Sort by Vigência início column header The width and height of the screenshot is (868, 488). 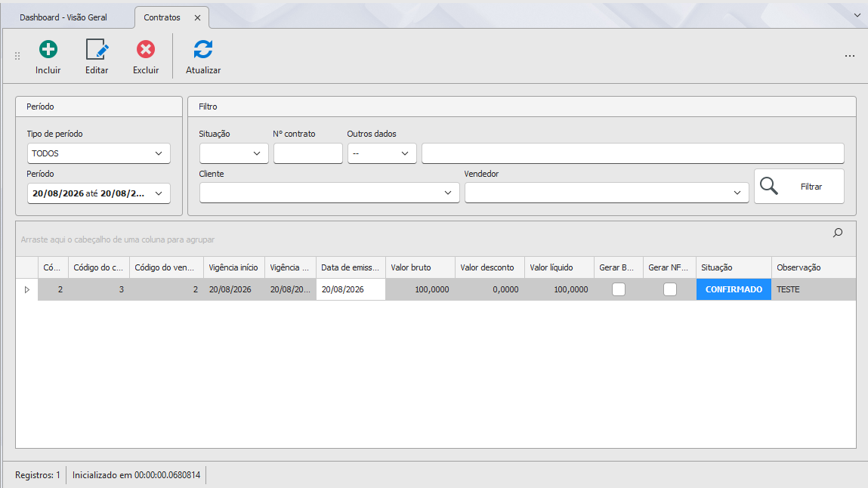233,267
